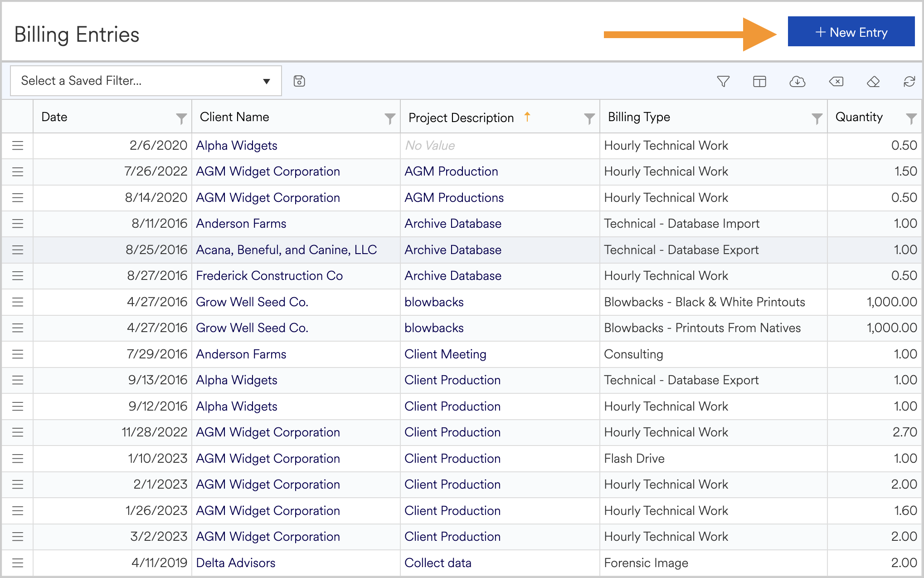Open row menu for 8/27/2016 entry
The width and height of the screenshot is (924, 578).
[18, 276]
